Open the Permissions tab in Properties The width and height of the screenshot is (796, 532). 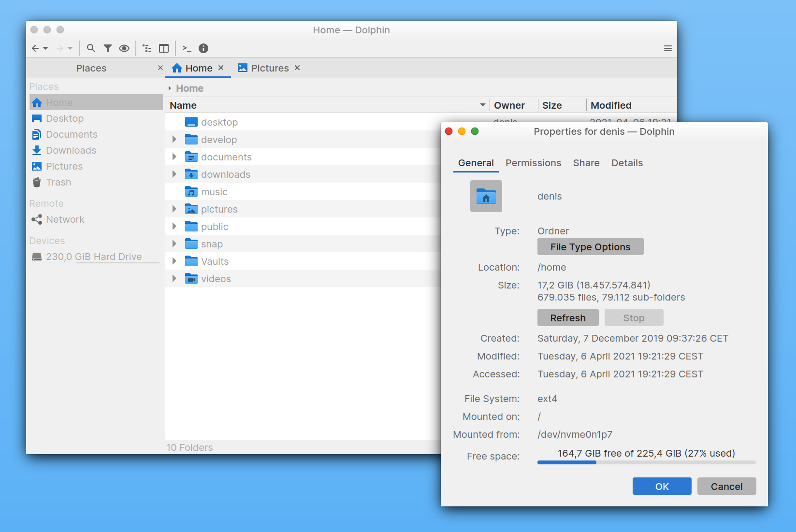coord(534,163)
